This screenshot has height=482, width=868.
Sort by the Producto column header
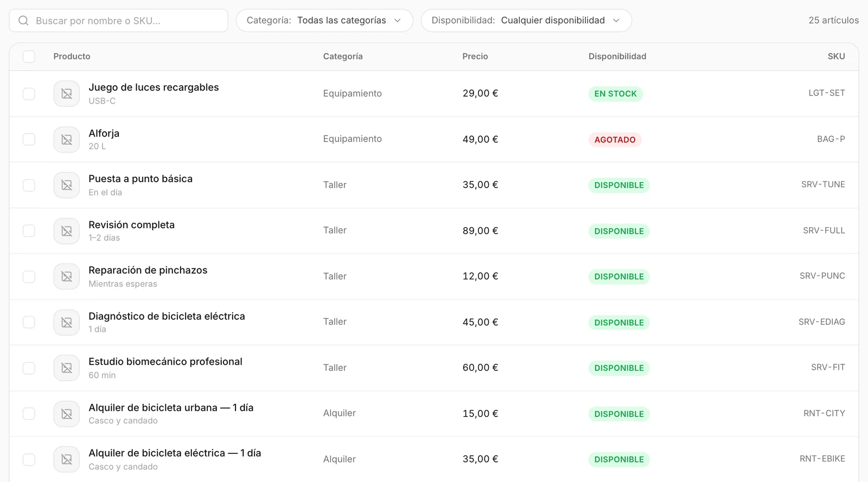point(72,56)
